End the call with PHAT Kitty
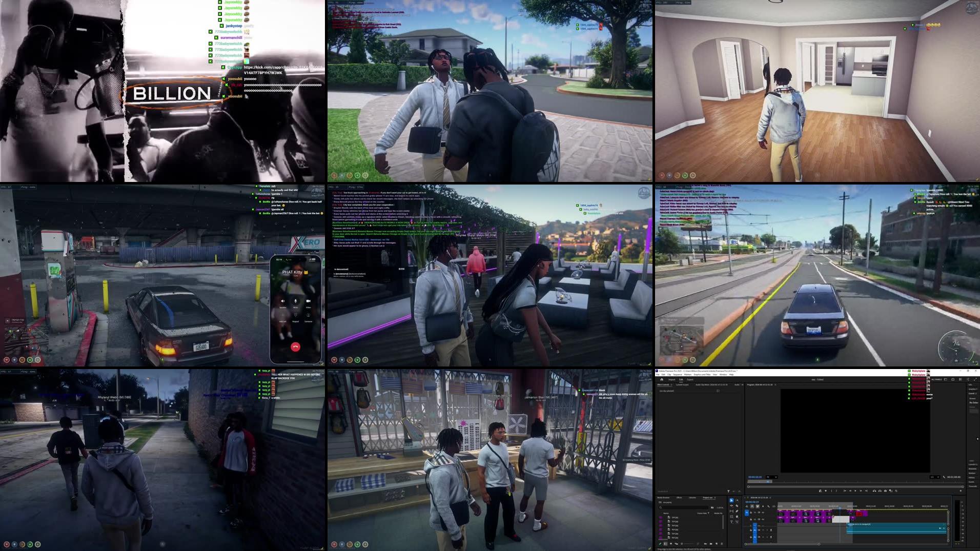The height and width of the screenshot is (551, 980). point(295,347)
